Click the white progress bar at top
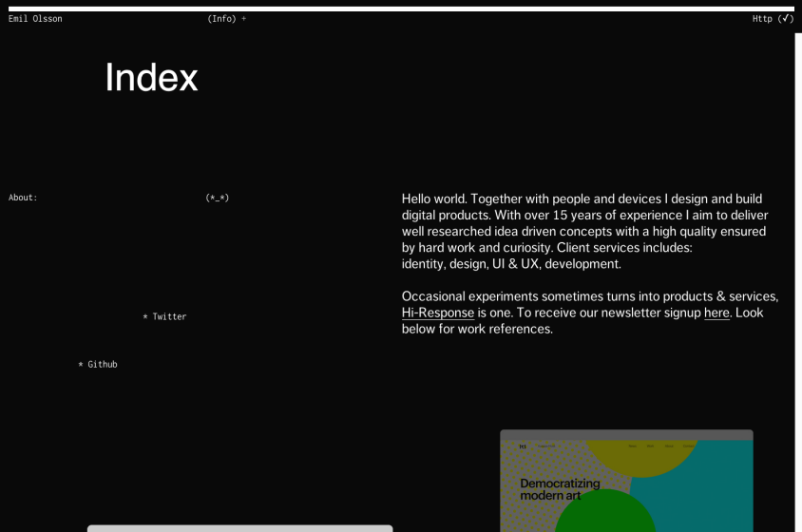This screenshot has height=532, width=802. 399,9
